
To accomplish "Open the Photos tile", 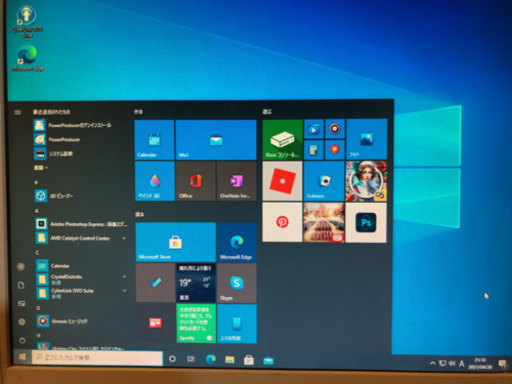I will (367, 139).
